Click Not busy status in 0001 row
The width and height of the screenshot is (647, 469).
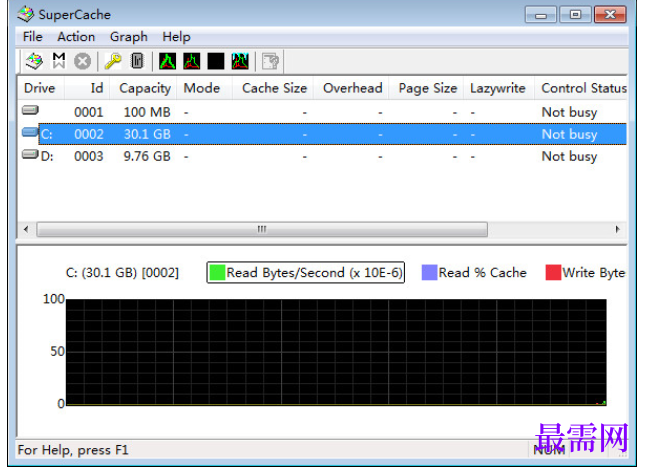click(x=569, y=112)
